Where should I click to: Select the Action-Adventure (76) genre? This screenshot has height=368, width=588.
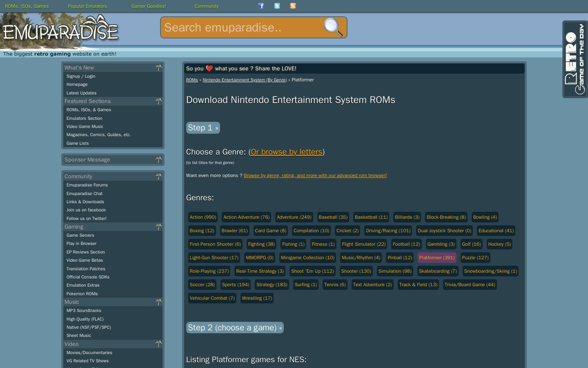[x=247, y=217]
